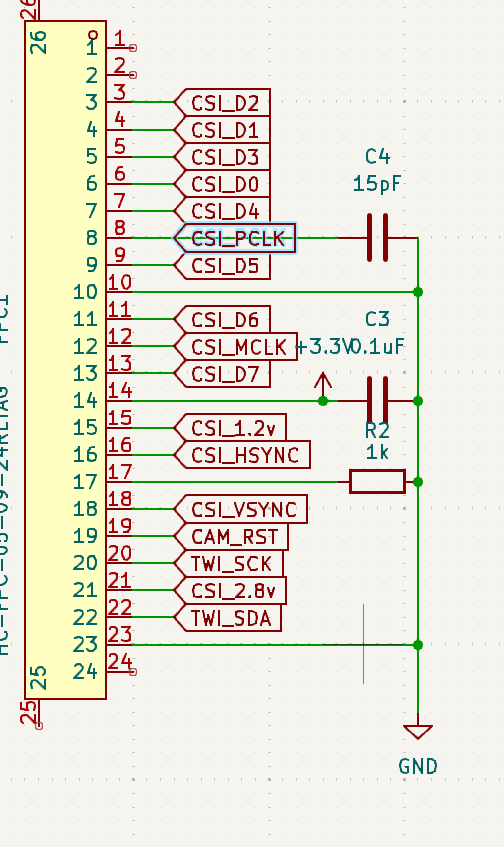
Task: Select the CAM_RST net label
Action: [232, 536]
